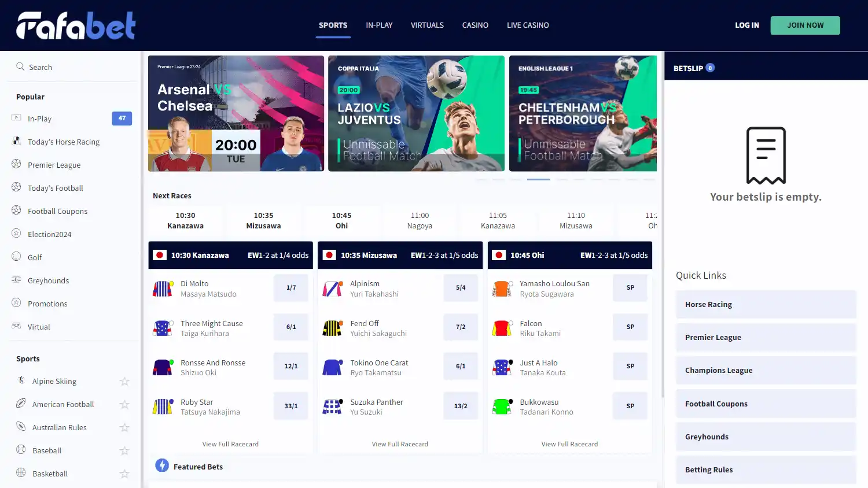The width and height of the screenshot is (868, 488).
Task: Click the In-Play sidebar icon
Action: tap(16, 118)
